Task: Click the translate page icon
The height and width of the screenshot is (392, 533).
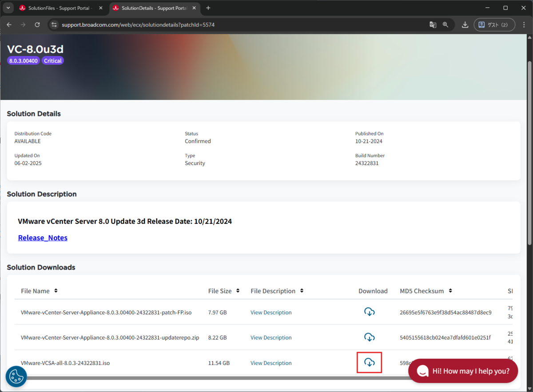Action: (x=433, y=25)
